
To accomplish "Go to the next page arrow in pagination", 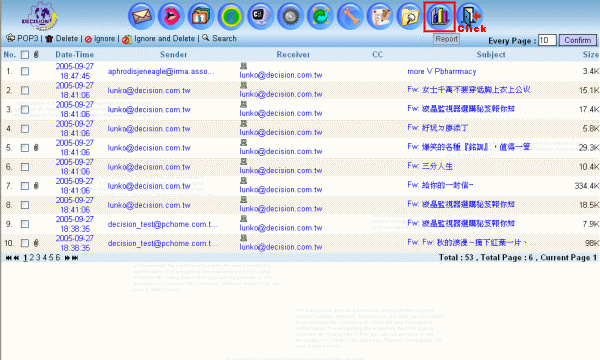I will (x=67, y=258).
